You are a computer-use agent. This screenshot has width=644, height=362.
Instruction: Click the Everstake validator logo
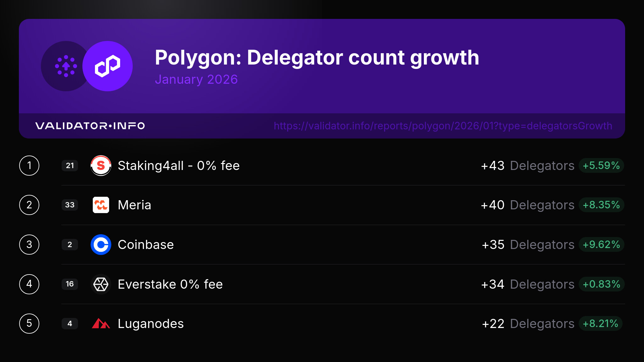101,284
